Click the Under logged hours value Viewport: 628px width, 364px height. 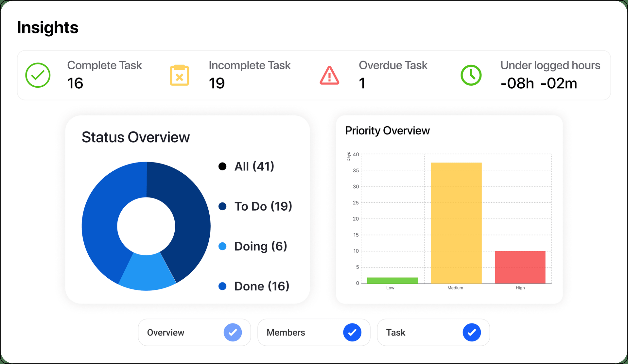(539, 83)
